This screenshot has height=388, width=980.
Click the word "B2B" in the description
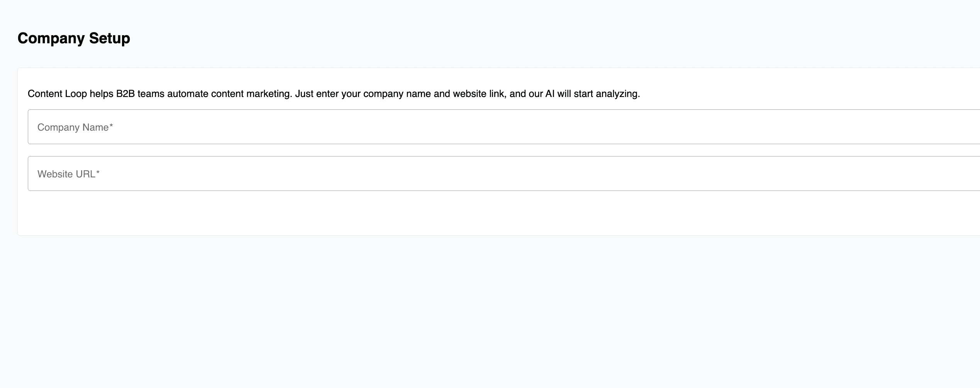point(125,94)
